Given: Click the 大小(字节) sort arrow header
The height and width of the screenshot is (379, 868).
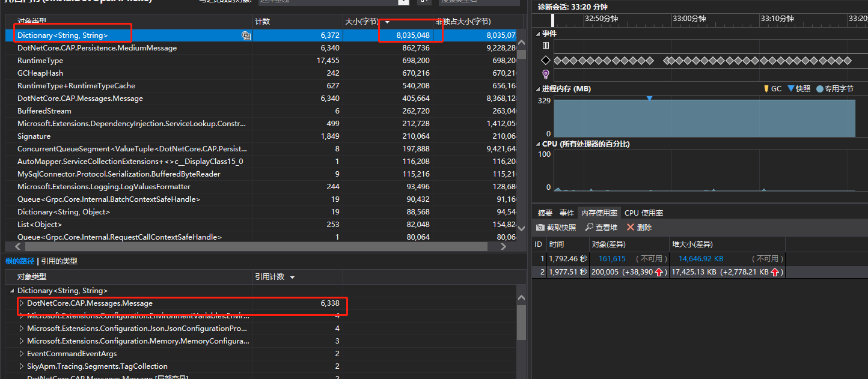Looking at the screenshot, I should [387, 22].
